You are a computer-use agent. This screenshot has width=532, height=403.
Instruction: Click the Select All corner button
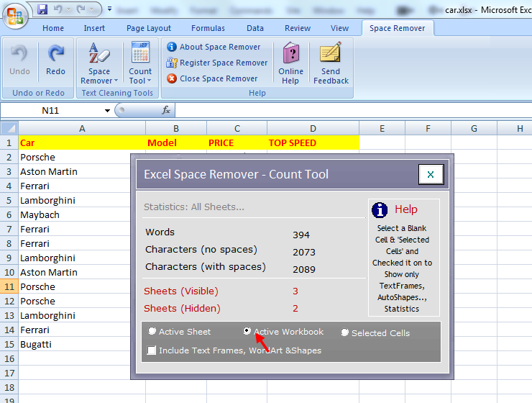click(x=9, y=128)
